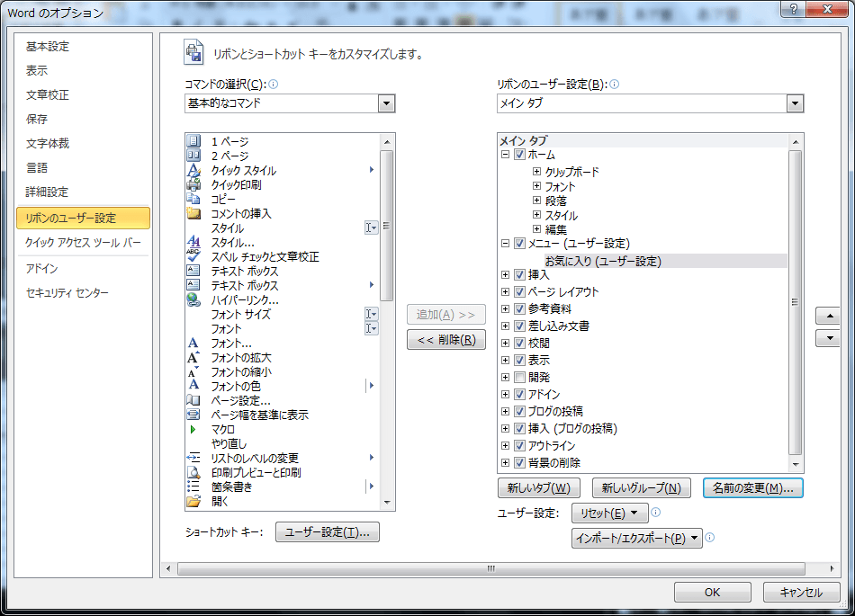
Task: Click the スペル チェックと文章校正 icon
Action: 193,256
